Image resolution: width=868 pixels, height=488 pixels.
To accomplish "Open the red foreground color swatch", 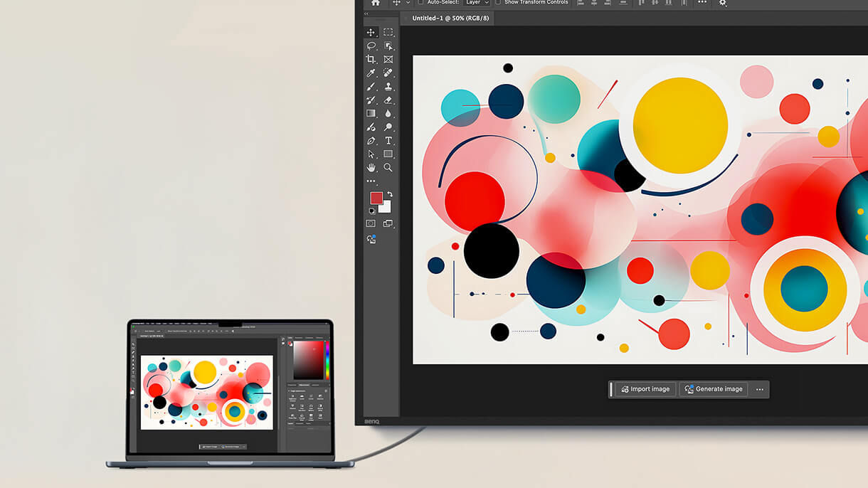I will click(376, 198).
